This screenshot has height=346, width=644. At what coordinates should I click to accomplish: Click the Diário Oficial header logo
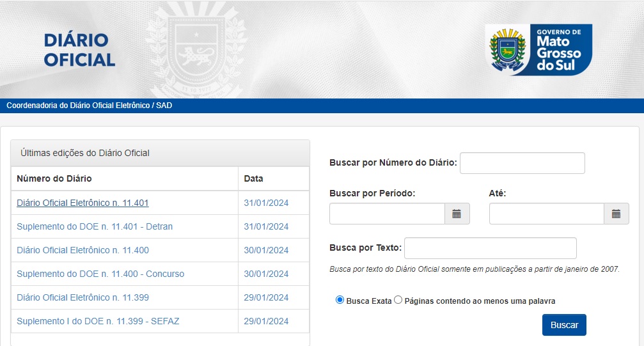[x=79, y=50]
